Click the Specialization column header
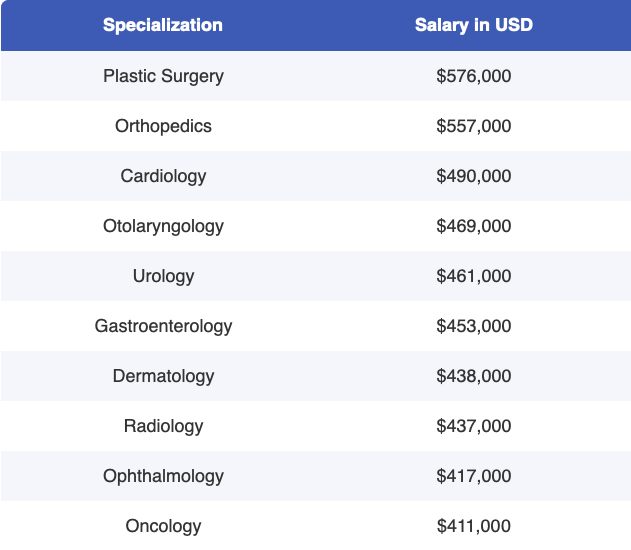631x550 pixels. [163, 25]
